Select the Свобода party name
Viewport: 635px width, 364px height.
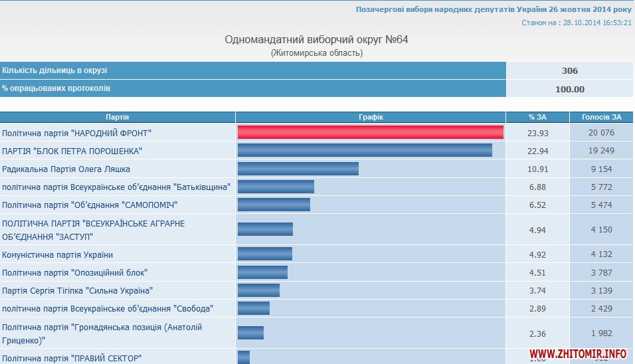[108, 309]
